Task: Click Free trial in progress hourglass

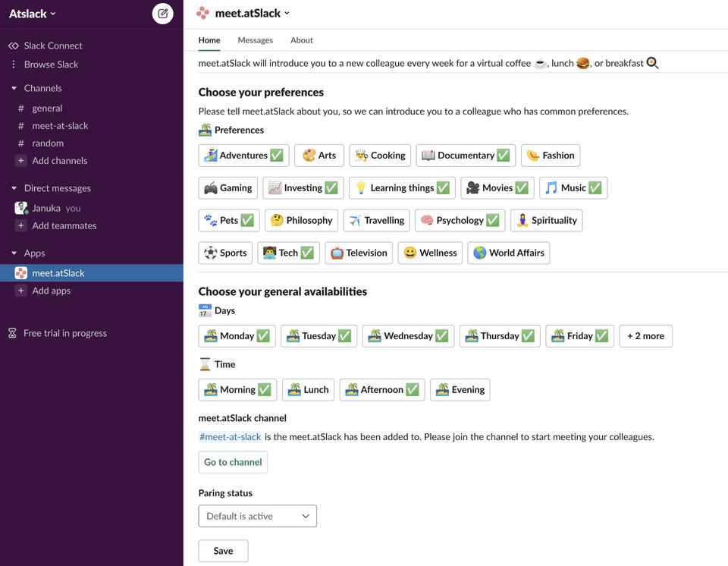Action: (13, 333)
